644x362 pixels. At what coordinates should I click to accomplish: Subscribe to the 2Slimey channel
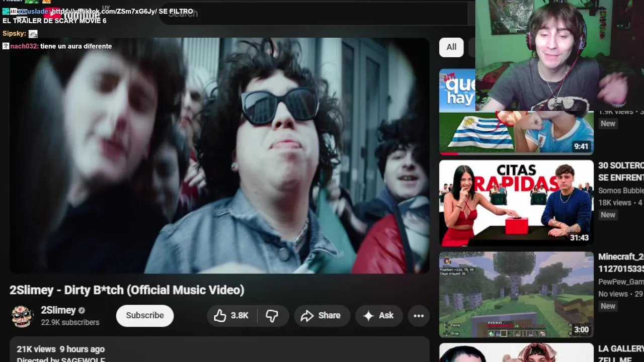(145, 316)
